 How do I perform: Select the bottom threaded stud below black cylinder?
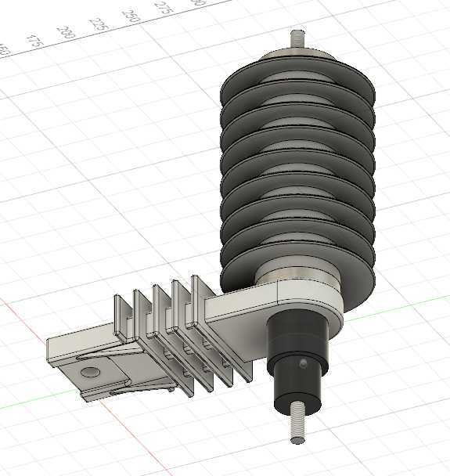(x=299, y=423)
